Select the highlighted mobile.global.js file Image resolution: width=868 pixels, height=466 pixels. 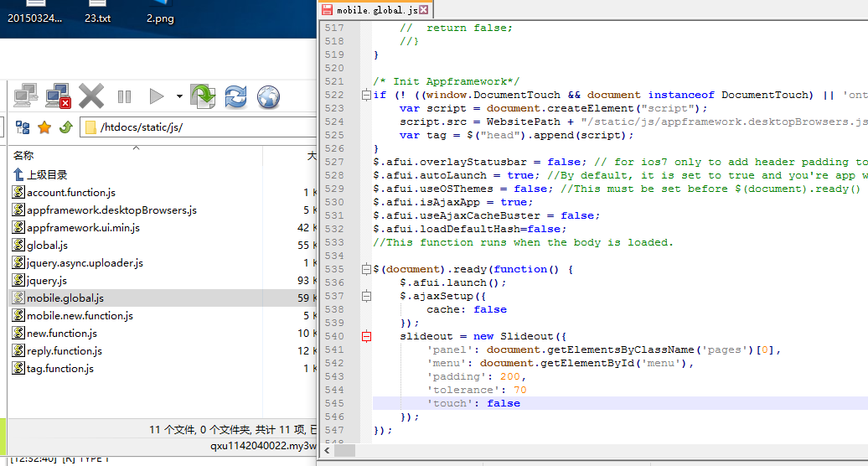(x=58, y=298)
